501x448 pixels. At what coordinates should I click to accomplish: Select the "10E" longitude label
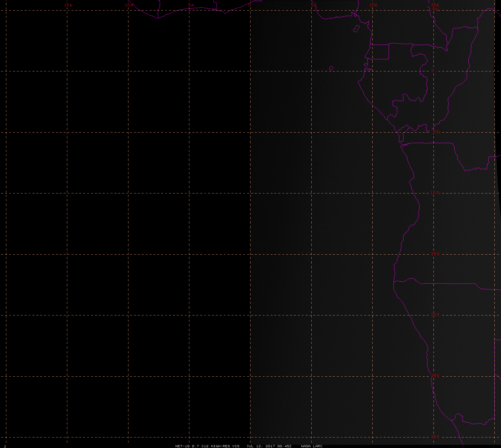[373, 5]
